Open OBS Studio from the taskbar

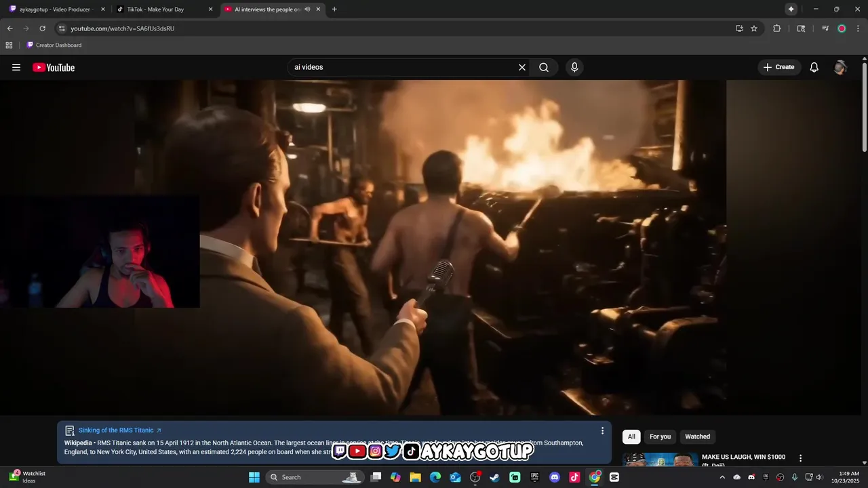(x=475, y=477)
